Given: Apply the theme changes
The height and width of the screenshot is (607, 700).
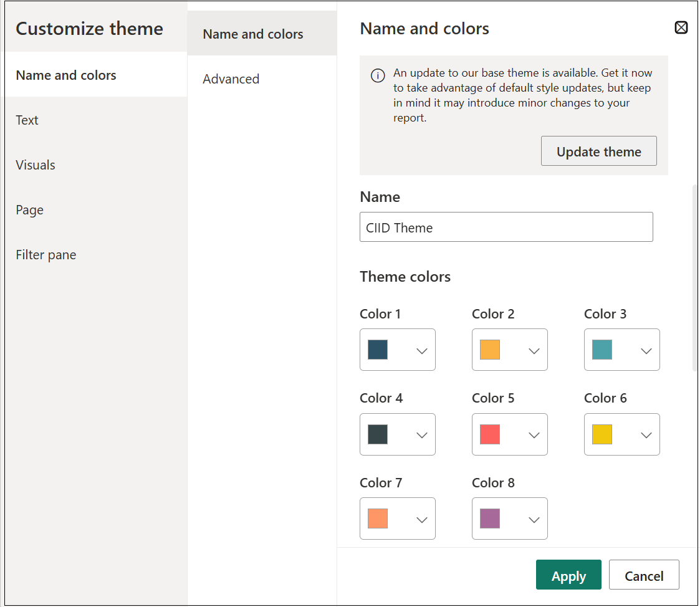Looking at the screenshot, I should pos(568,575).
